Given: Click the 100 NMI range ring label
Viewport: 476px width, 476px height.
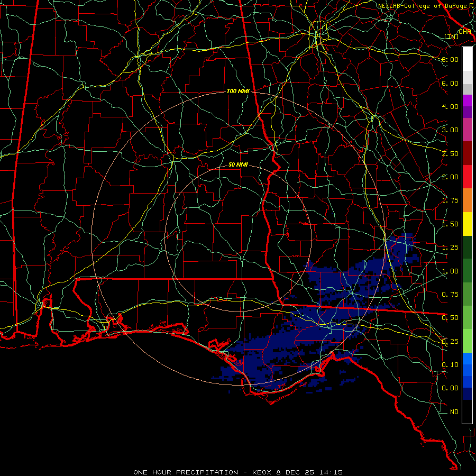Looking at the screenshot, I should click(238, 91).
